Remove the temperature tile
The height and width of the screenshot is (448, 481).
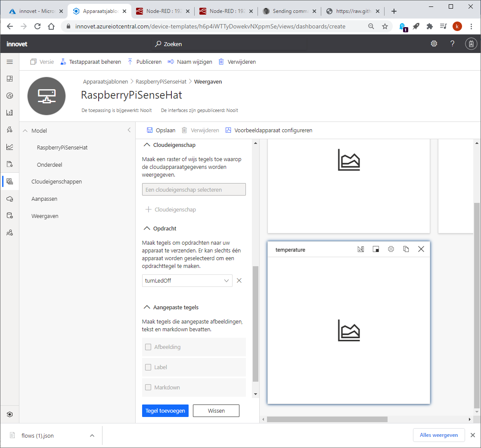point(421,249)
